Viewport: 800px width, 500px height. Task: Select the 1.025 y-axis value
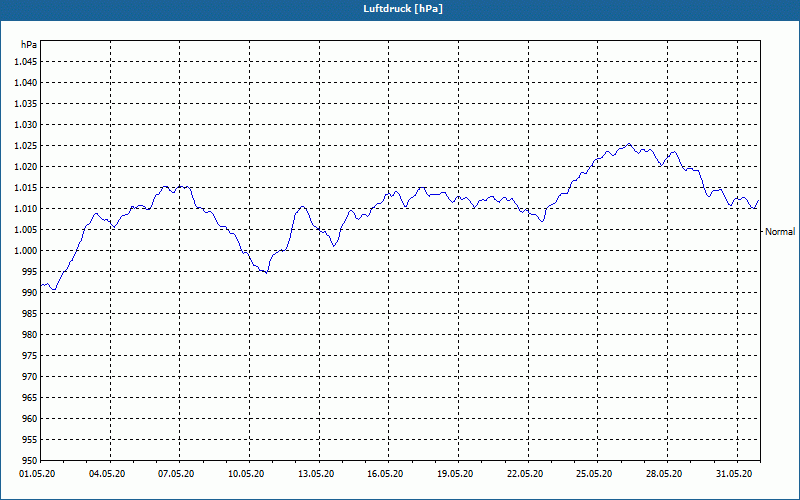pyautogui.click(x=24, y=146)
